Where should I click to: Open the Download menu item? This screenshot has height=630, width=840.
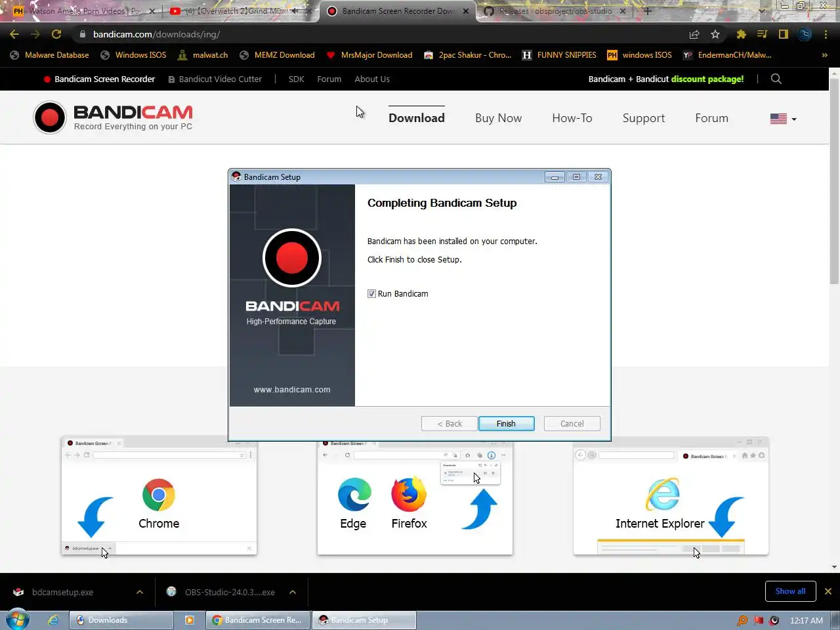(417, 118)
